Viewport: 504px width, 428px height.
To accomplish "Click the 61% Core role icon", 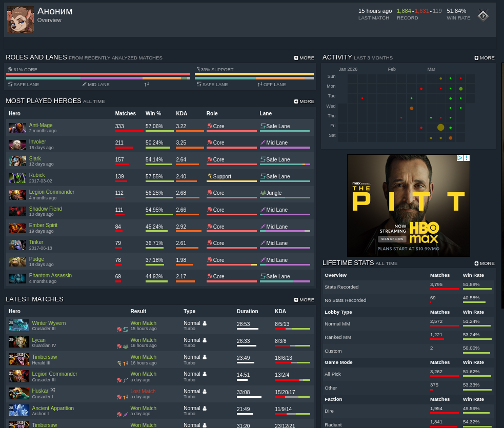I will click(10, 69).
